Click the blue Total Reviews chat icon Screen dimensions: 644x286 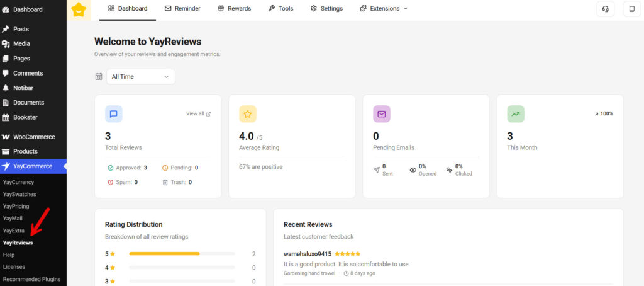114,114
